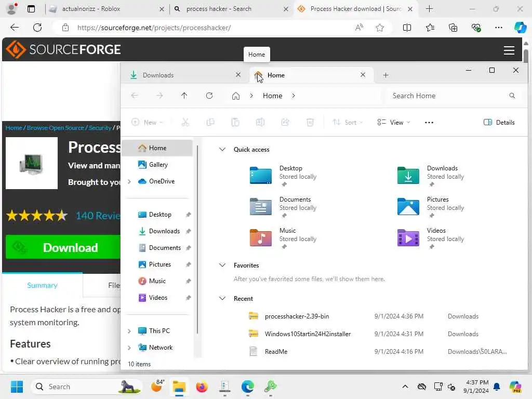Open the New dropdown in File Explorer
This screenshot has height=399, width=532.
click(147, 122)
